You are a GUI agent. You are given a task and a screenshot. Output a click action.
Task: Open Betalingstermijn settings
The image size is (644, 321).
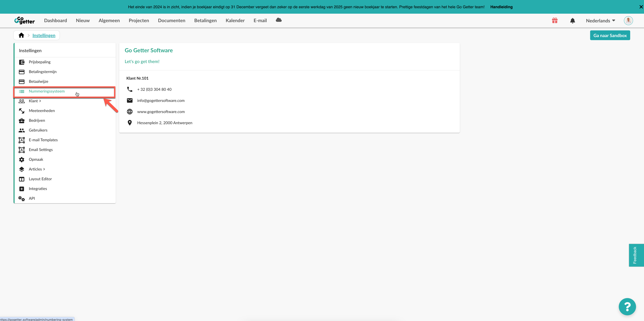pos(65,72)
